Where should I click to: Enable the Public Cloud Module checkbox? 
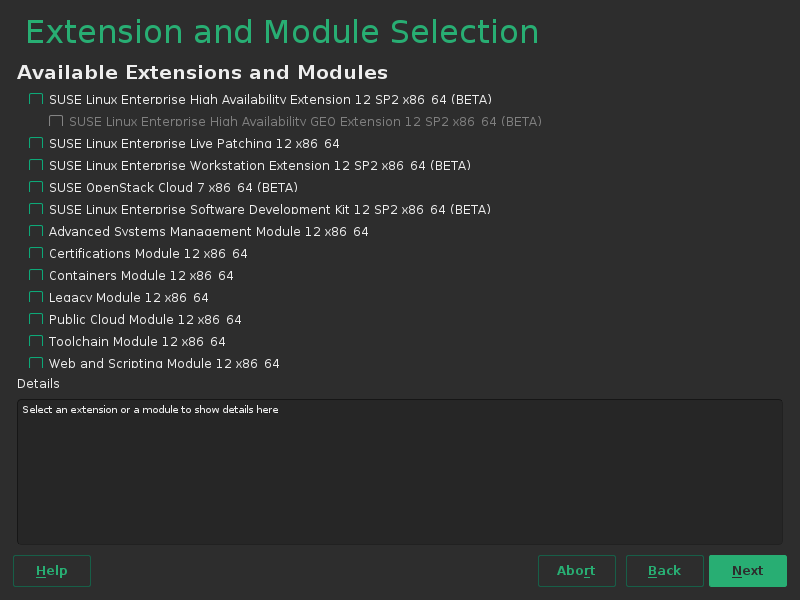pyautogui.click(x=36, y=320)
